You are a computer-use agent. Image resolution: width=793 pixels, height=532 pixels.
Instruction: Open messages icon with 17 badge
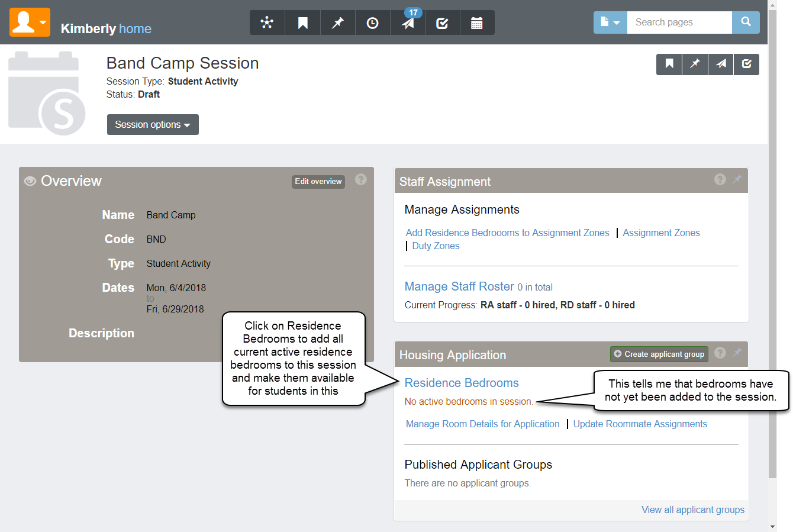[x=408, y=23]
